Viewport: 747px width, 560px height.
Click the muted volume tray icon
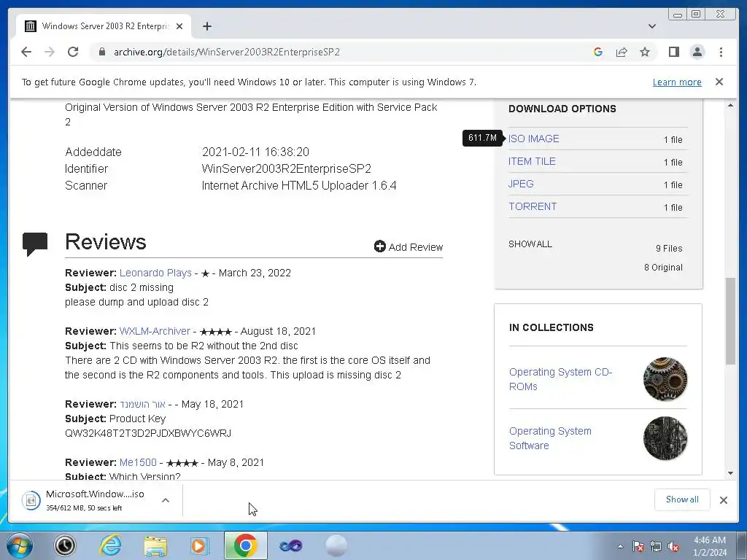tap(673, 547)
